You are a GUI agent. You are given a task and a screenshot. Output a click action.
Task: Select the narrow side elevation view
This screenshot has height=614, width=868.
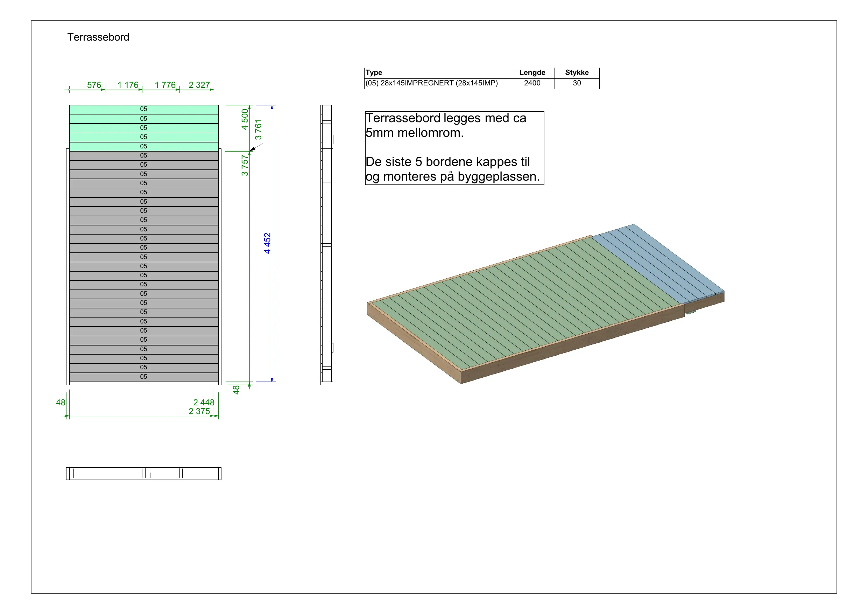click(x=327, y=245)
